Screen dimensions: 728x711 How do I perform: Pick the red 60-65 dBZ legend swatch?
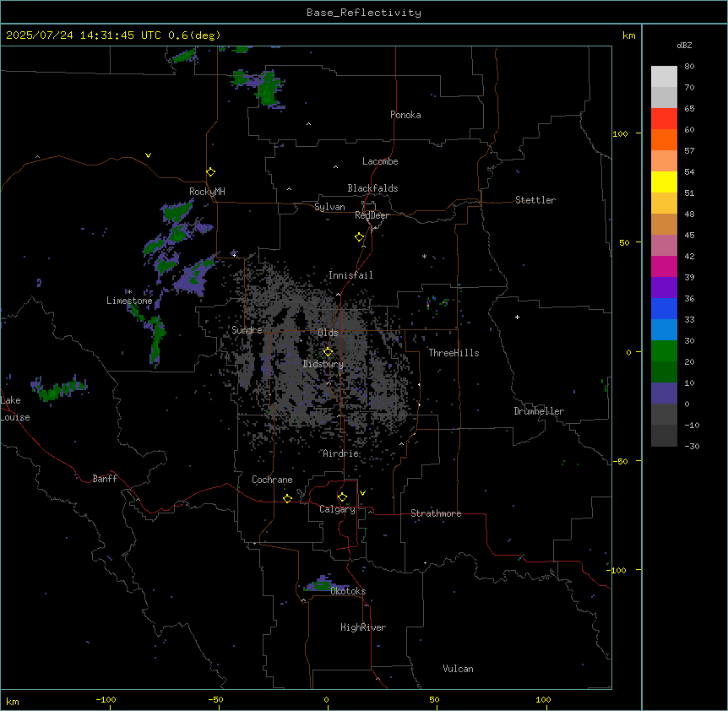click(664, 118)
